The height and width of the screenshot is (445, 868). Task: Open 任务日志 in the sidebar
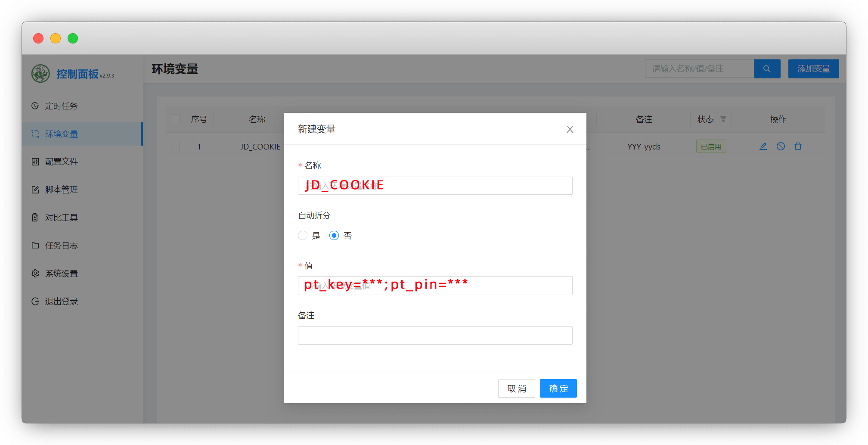click(61, 246)
